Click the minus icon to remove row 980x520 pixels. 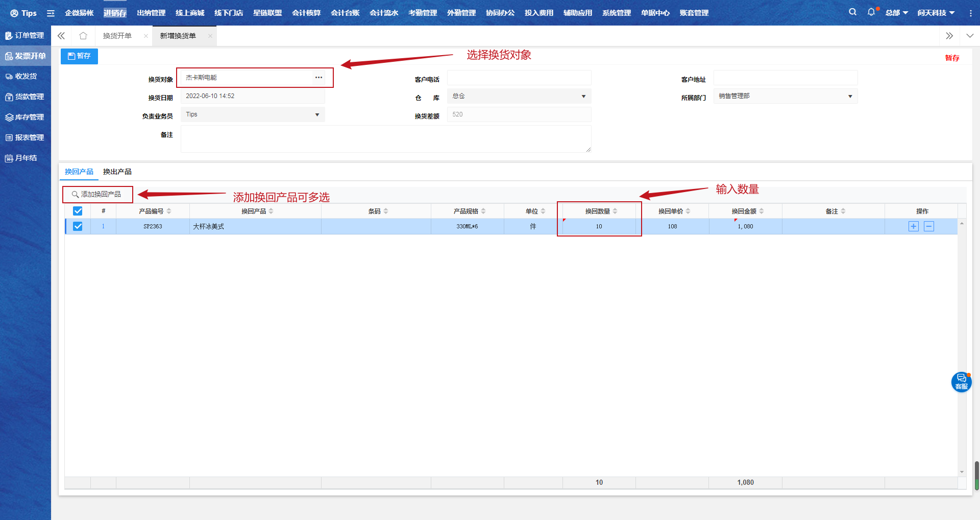(x=929, y=226)
